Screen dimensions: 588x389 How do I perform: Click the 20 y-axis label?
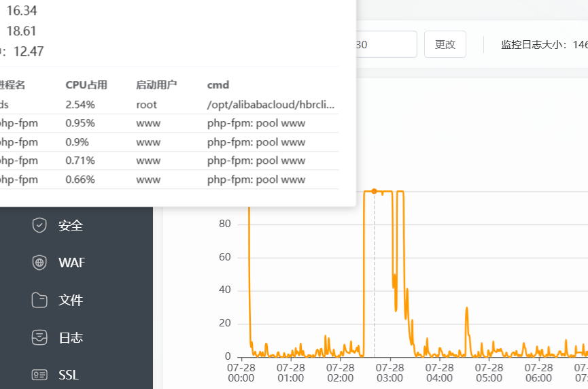[225, 323]
